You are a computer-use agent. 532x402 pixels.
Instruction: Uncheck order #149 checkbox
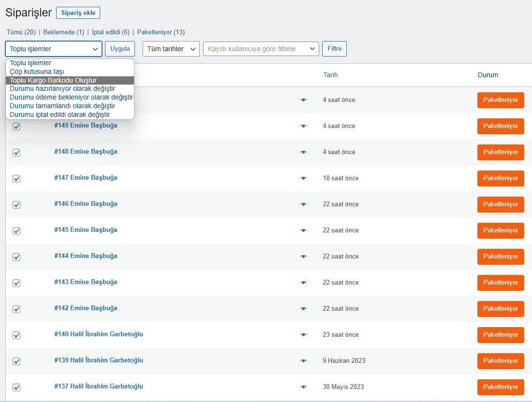tap(16, 127)
